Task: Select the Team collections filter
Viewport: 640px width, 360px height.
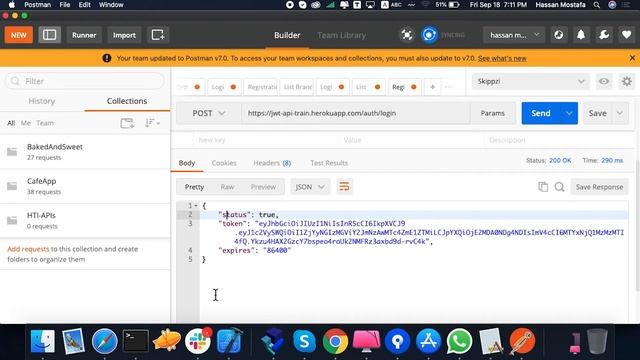Action: [x=45, y=123]
